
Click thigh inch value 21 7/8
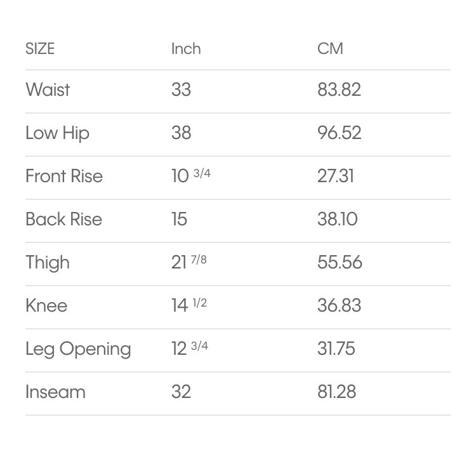(189, 262)
